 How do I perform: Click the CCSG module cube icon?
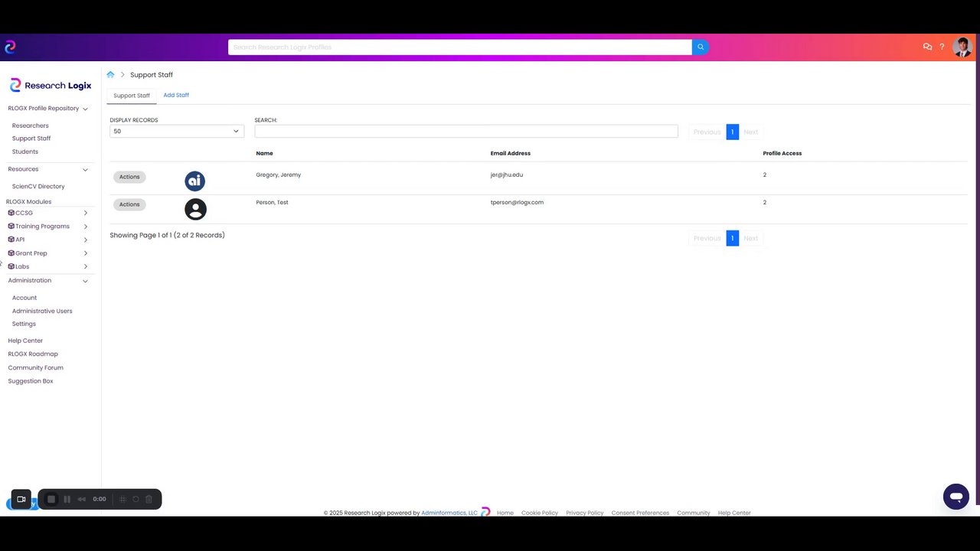coord(11,213)
